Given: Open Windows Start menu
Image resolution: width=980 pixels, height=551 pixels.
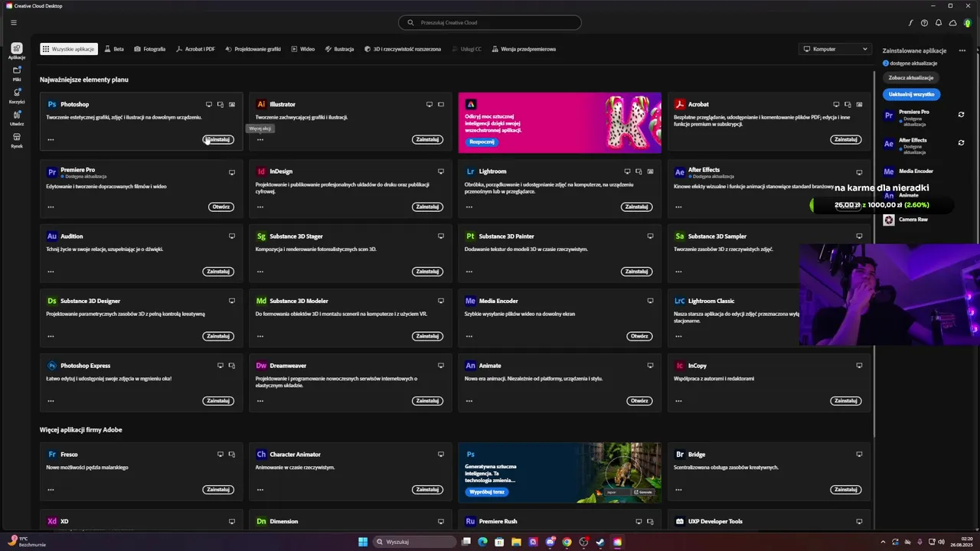Looking at the screenshot, I should pyautogui.click(x=363, y=542).
